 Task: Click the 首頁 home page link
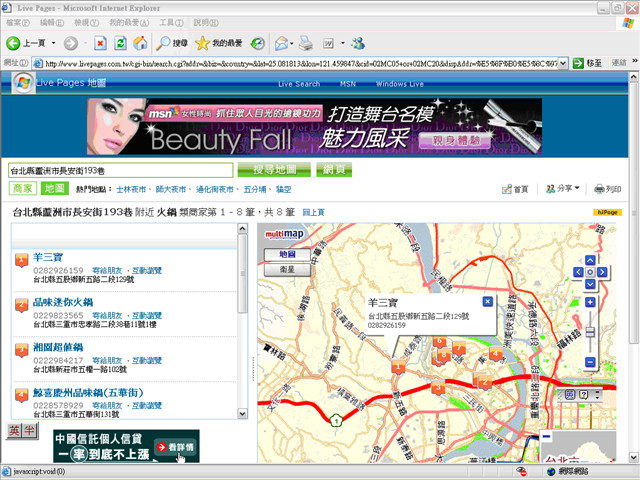point(516,189)
